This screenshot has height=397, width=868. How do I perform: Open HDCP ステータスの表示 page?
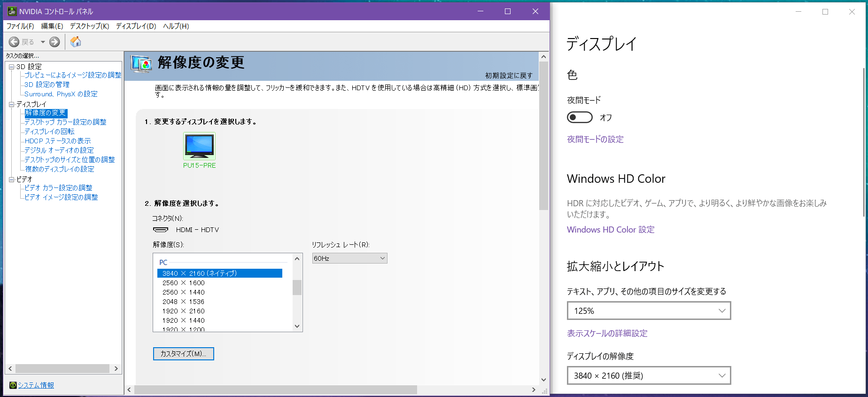coord(58,141)
